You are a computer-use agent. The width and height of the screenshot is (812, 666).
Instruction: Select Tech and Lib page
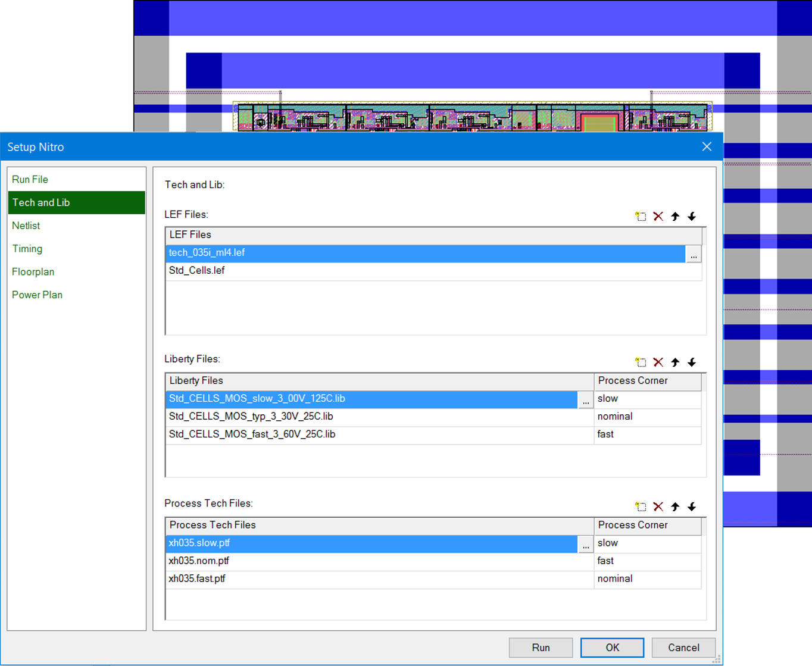[x=77, y=202]
